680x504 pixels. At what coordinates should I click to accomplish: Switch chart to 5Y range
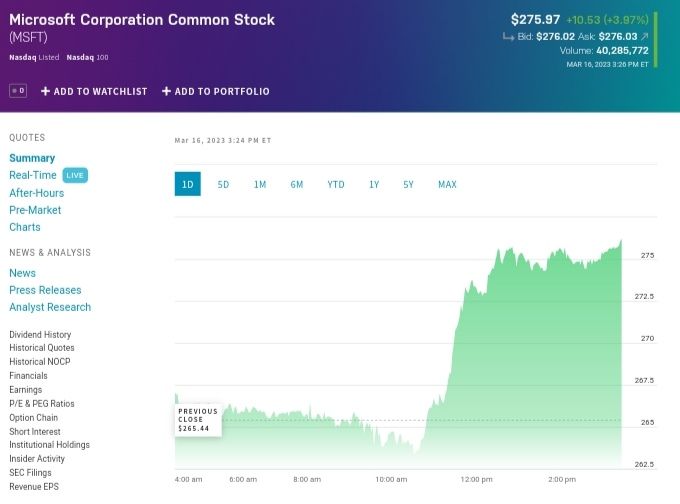coord(408,185)
